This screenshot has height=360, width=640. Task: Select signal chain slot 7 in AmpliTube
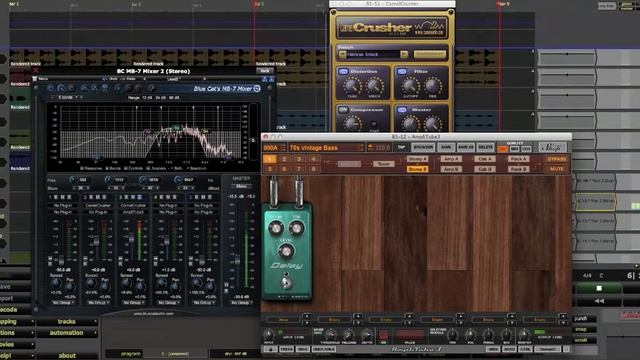click(x=299, y=169)
